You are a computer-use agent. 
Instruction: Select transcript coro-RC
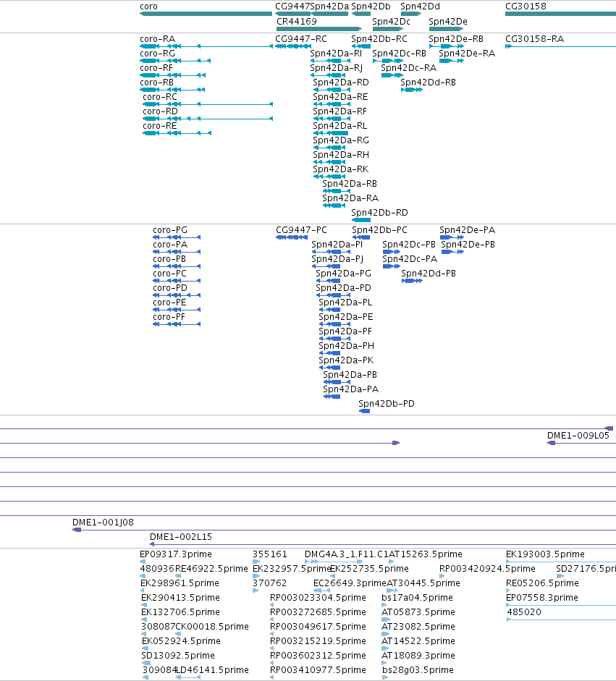pyautogui.click(x=208, y=104)
